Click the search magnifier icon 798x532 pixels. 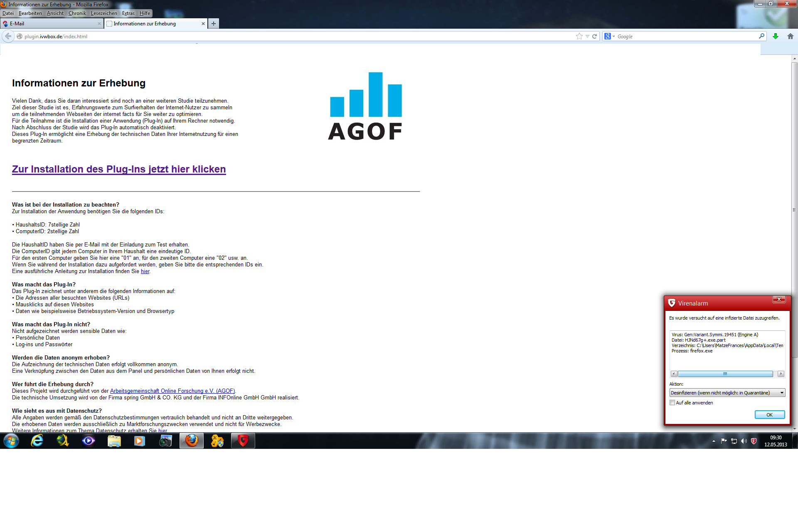click(x=761, y=36)
